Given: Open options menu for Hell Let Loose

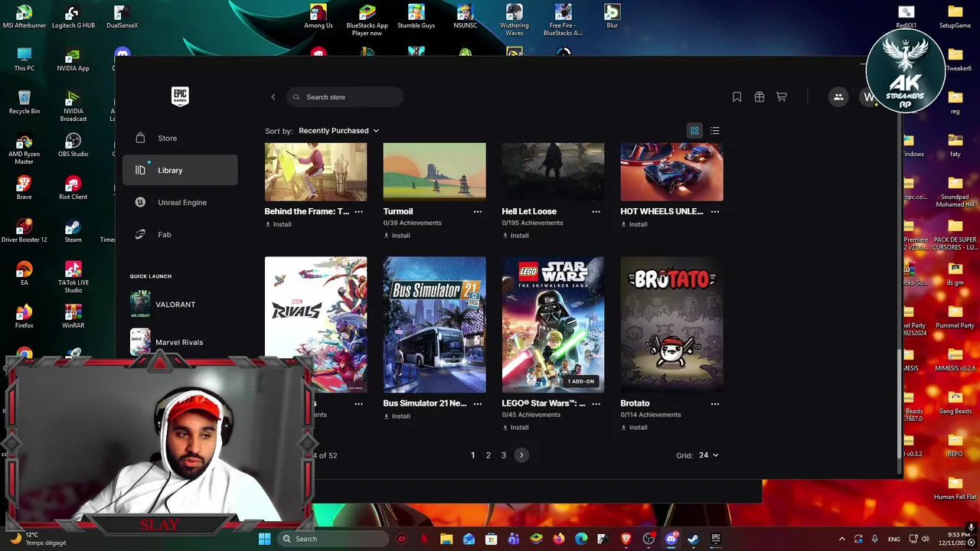Looking at the screenshot, I should [x=596, y=211].
